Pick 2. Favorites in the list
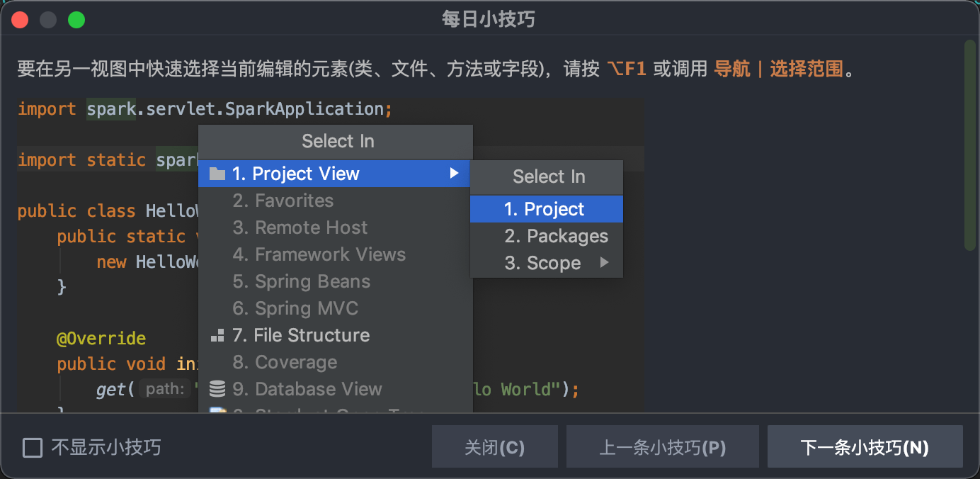Viewport: 980px width, 479px height. click(x=283, y=201)
